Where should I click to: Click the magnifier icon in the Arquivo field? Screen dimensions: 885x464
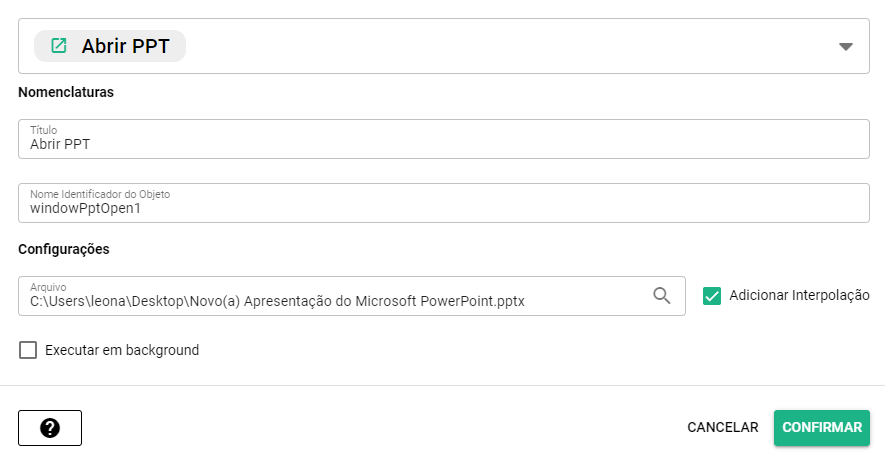(x=661, y=295)
